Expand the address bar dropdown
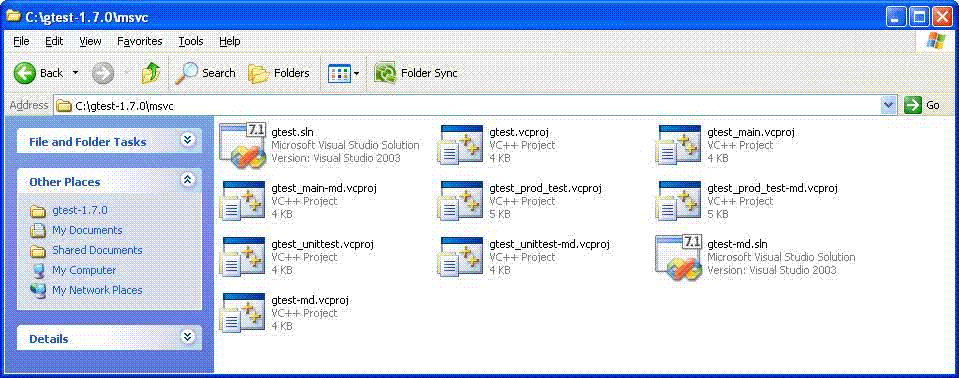Viewport: 959px width, 378px height. tap(889, 105)
